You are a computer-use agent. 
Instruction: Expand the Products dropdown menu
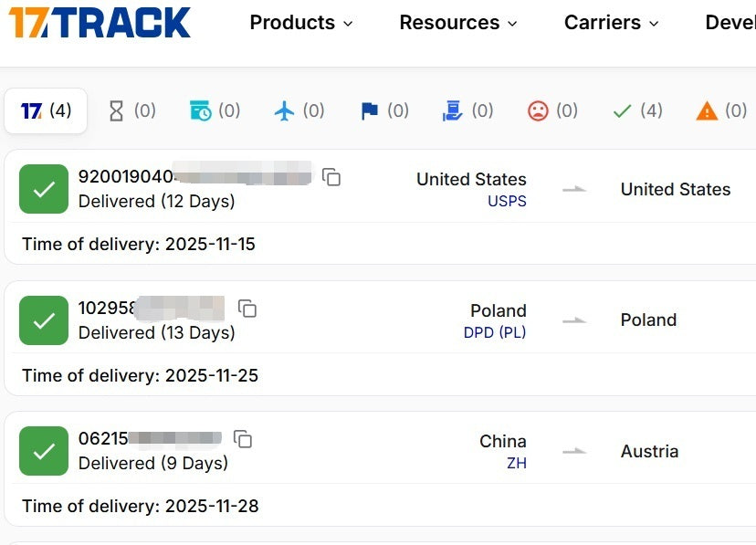(301, 23)
